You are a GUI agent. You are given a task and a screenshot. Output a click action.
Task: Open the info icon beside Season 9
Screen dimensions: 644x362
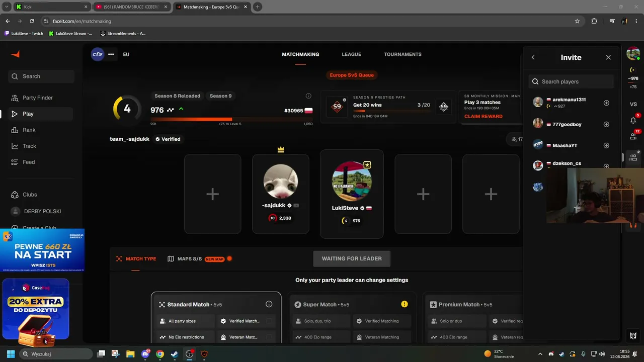(x=308, y=96)
